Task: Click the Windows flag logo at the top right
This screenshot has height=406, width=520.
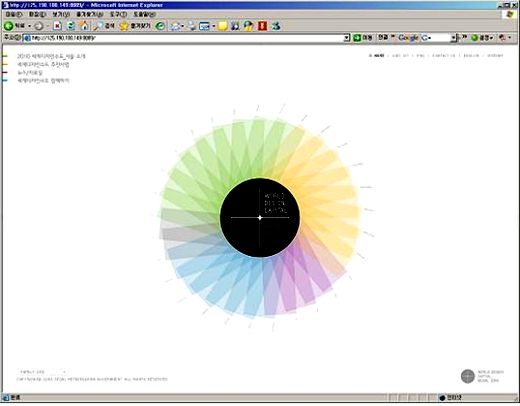Action: click(x=510, y=14)
